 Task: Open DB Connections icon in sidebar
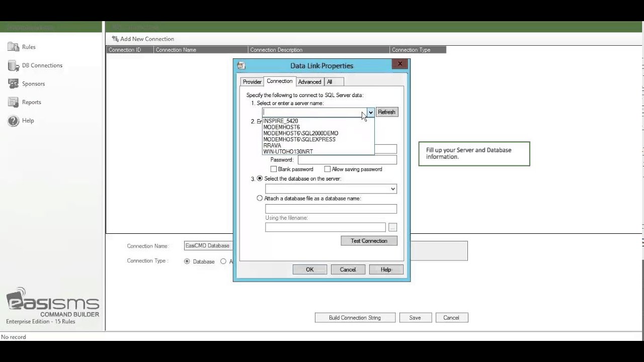pyautogui.click(x=13, y=65)
